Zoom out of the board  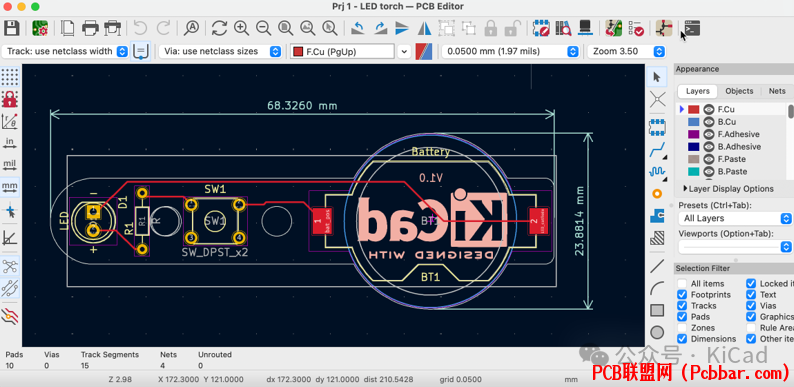click(263, 28)
